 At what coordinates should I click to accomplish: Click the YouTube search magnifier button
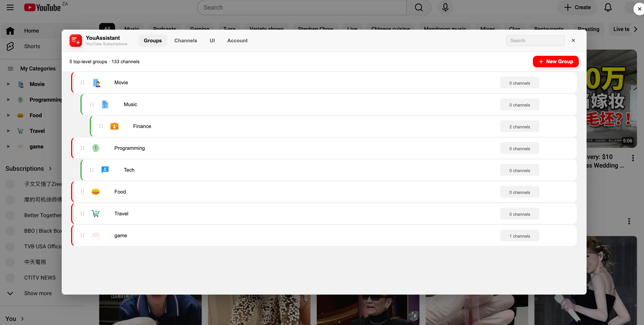[419, 7]
